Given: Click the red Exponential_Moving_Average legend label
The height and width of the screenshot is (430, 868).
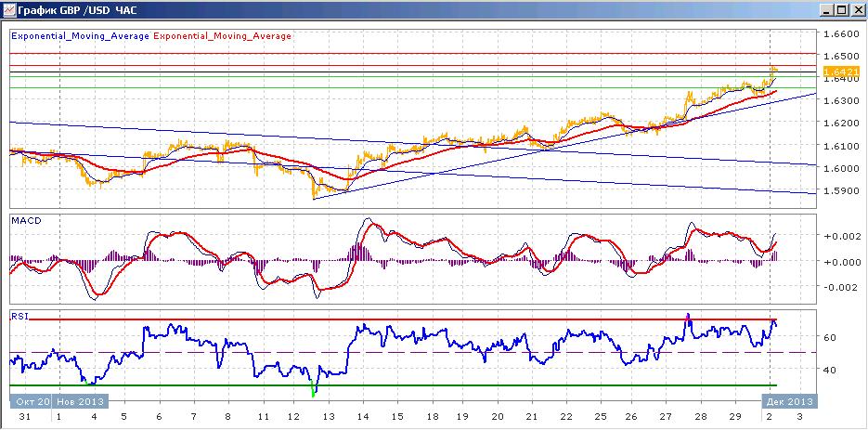Looking at the screenshot, I should pos(222,36).
